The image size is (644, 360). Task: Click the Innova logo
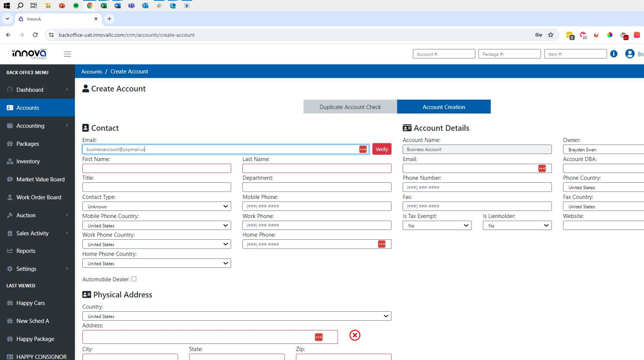point(29,54)
